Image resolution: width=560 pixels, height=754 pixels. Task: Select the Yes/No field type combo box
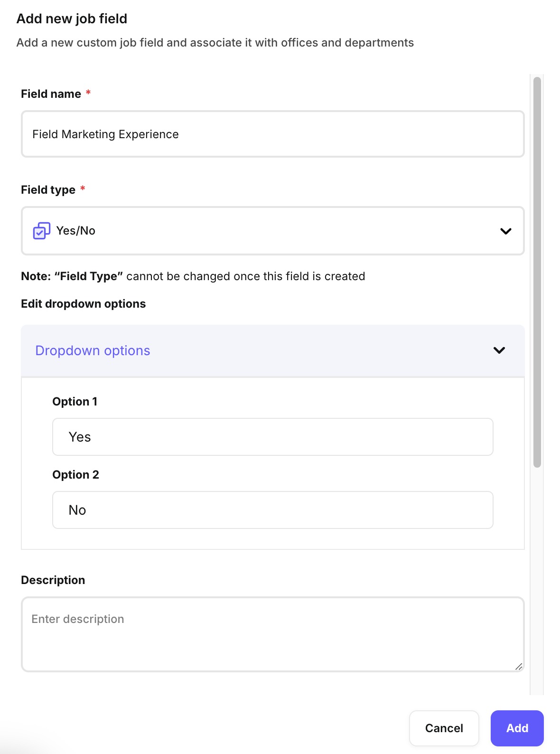click(x=272, y=231)
